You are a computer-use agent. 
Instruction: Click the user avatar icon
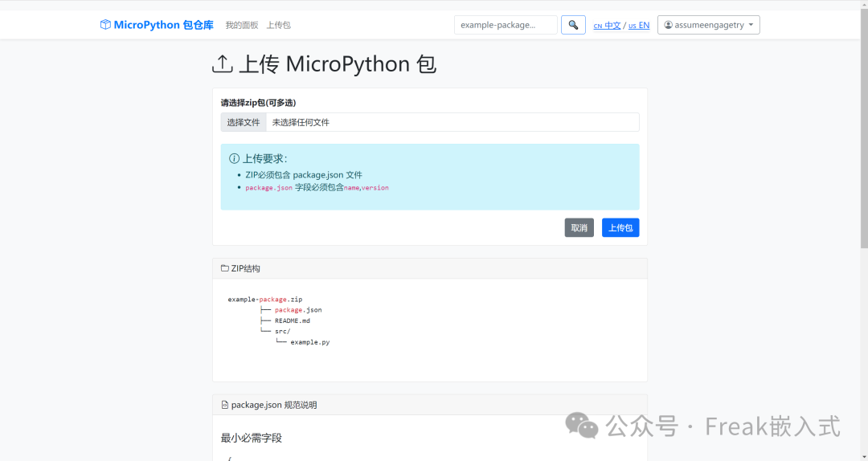tap(668, 25)
